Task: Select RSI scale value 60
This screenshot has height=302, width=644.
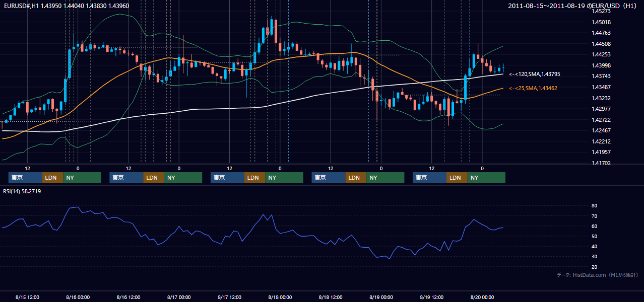Action: coord(595,226)
